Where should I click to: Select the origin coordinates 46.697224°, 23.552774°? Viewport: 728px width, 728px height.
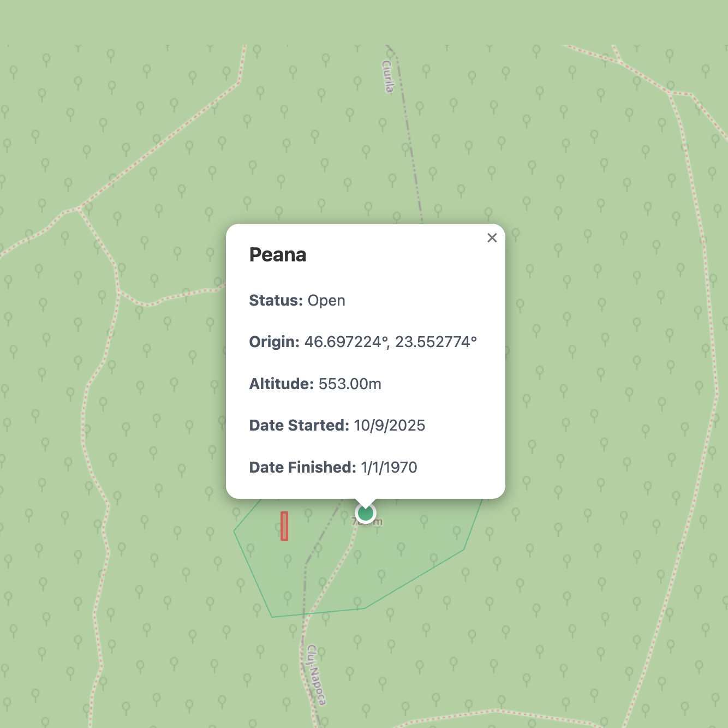point(390,342)
